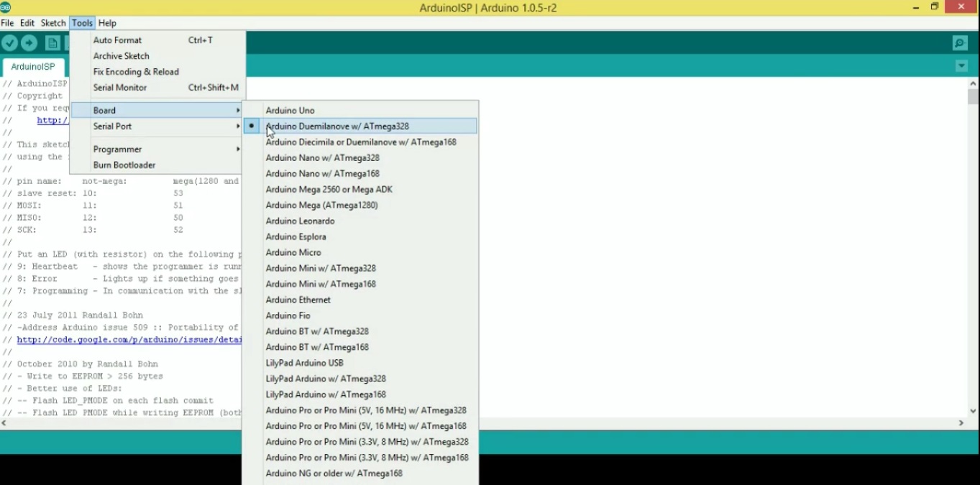This screenshot has width=980, height=485.
Task: Expand the Serial Port submenu
Action: [x=157, y=126]
